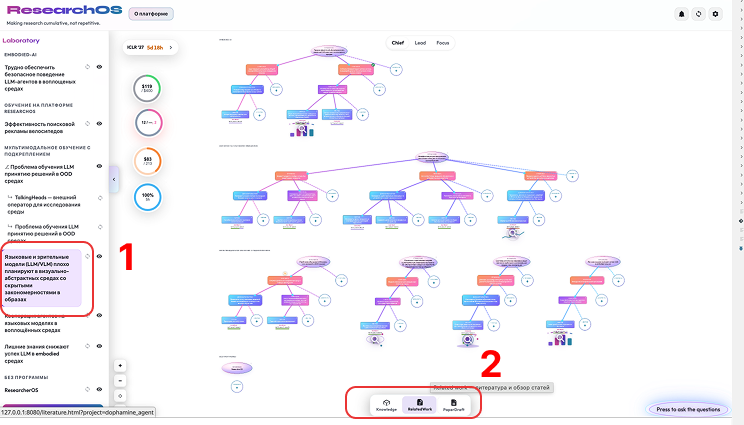This screenshot has width=744, height=425.
Task: Toggle visibility of 'Эффективность поисковой рекламы' project
Action: click(99, 123)
